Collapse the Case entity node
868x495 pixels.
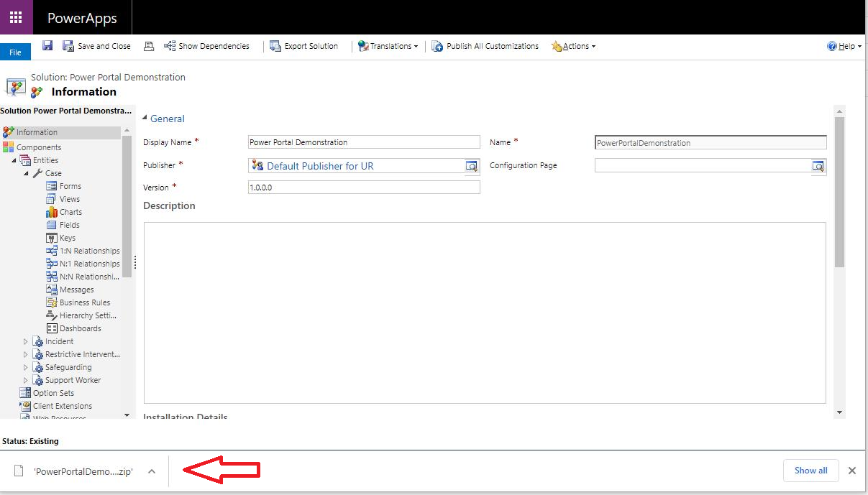[27, 173]
